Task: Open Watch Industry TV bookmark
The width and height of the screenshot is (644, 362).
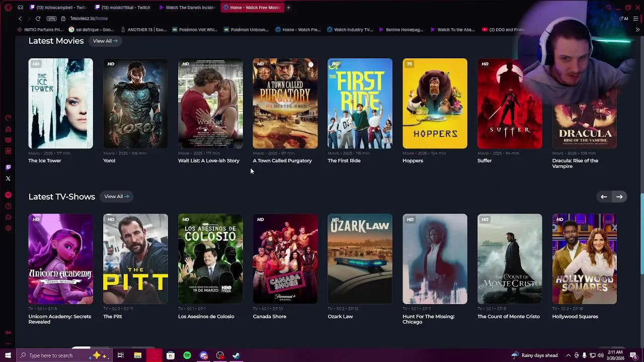Action: (x=350, y=30)
